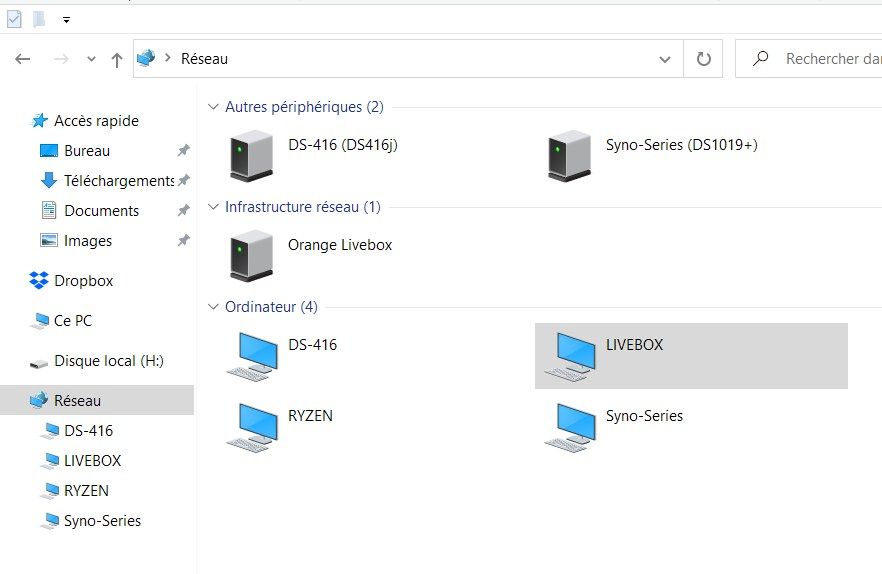
Task: Collapse the Ordinateur group header
Action: click(x=213, y=307)
